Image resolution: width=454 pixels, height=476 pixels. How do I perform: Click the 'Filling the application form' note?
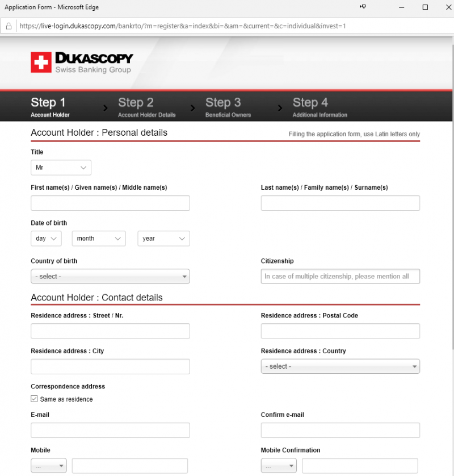tap(354, 134)
